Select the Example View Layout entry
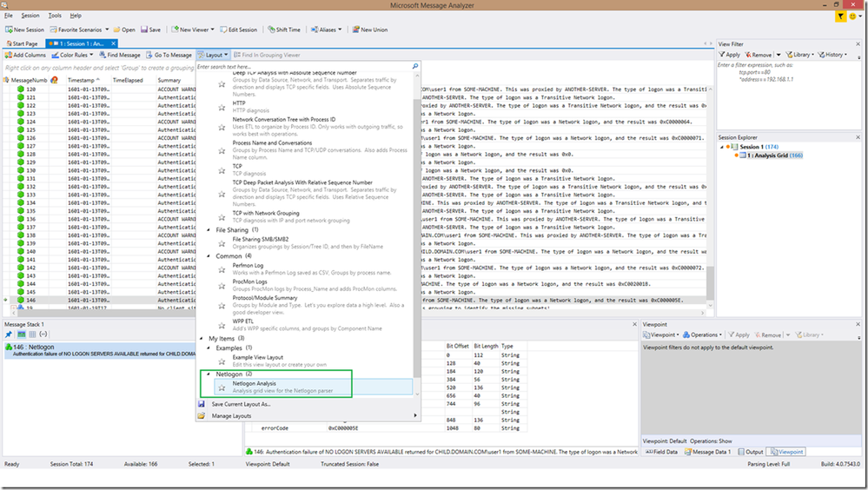Viewport: 868px width, 490px height. click(x=314, y=361)
